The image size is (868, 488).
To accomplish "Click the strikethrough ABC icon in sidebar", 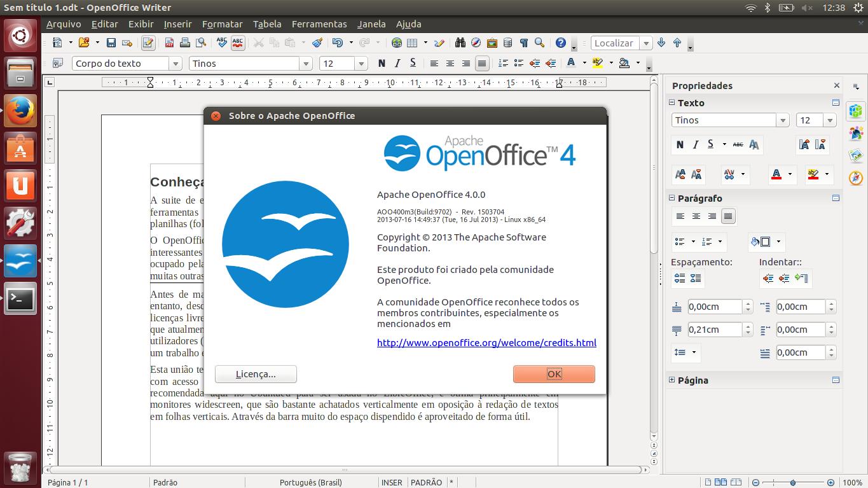I will (738, 144).
